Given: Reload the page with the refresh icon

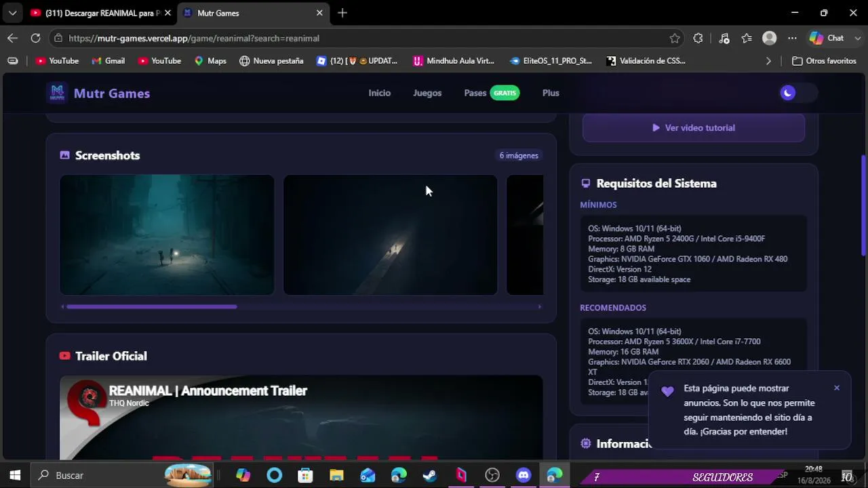Looking at the screenshot, I should click(x=35, y=38).
